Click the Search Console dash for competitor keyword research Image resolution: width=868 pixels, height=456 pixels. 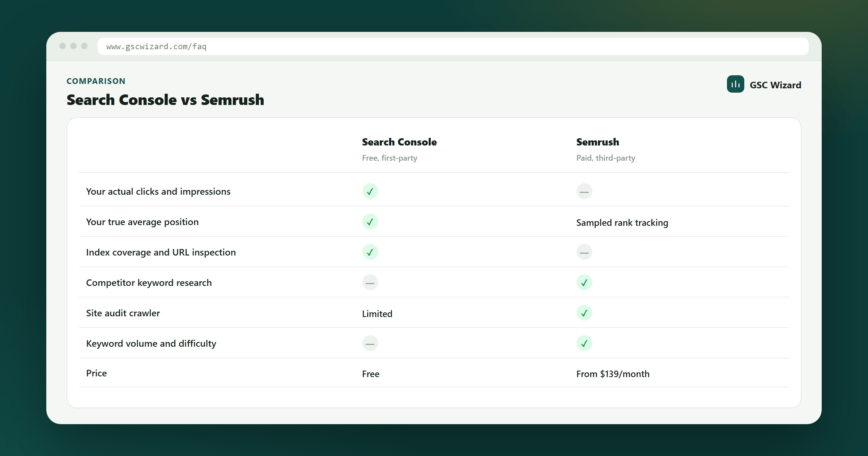click(x=370, y=282)
